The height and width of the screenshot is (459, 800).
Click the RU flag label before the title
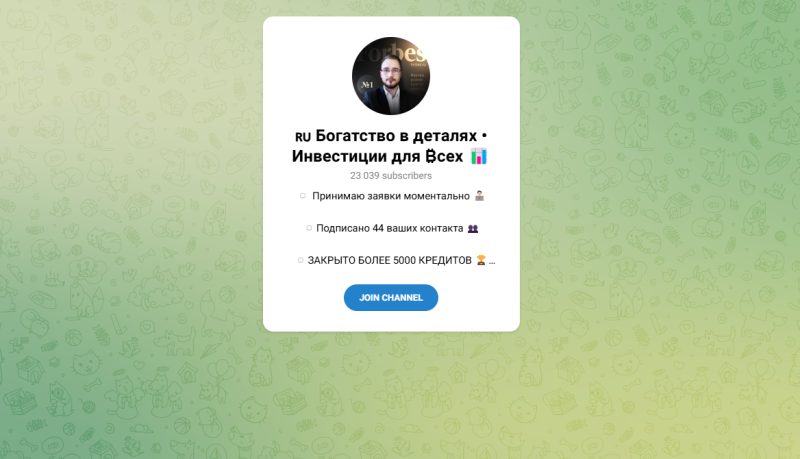(303, 137)
